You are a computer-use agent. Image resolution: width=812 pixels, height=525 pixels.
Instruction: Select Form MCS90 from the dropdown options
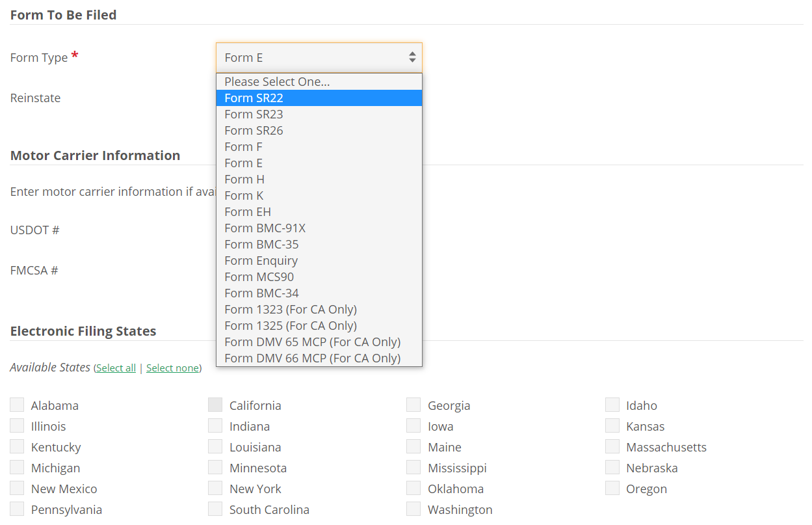click(259, 276)
